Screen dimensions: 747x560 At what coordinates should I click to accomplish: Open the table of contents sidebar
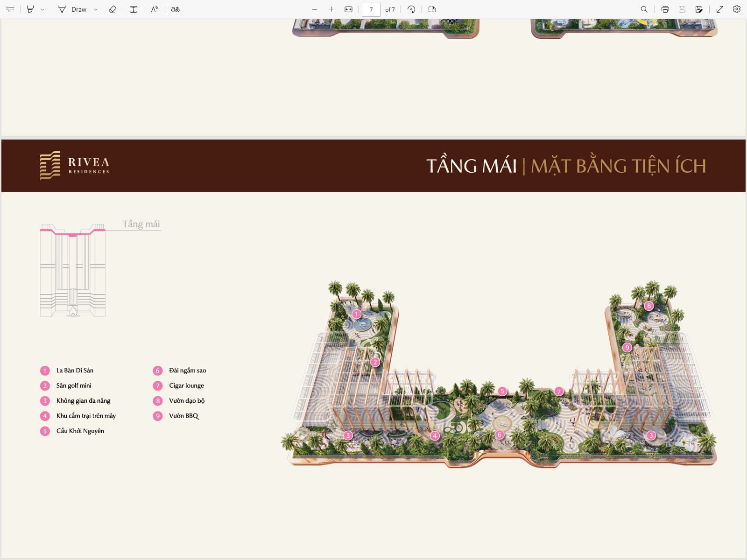tap(10, 9)
